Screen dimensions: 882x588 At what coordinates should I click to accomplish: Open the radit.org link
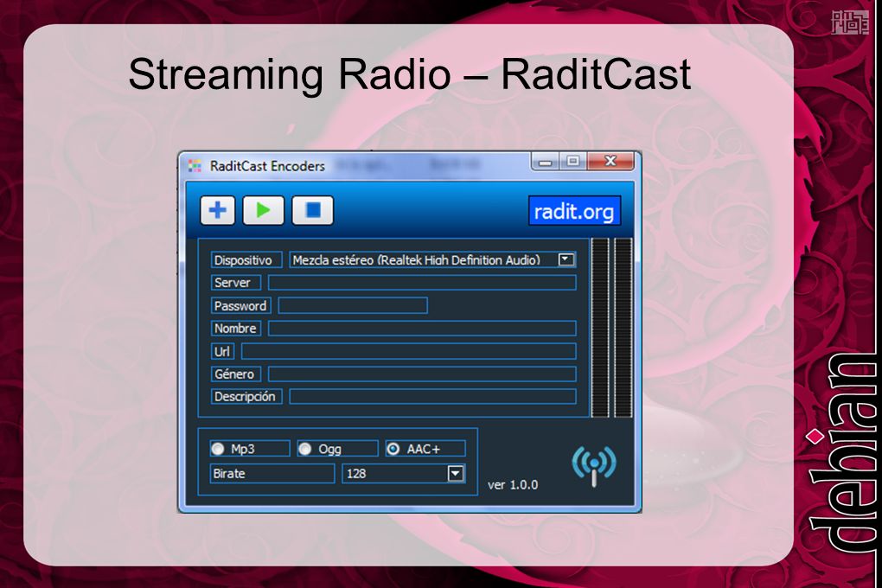574,211
